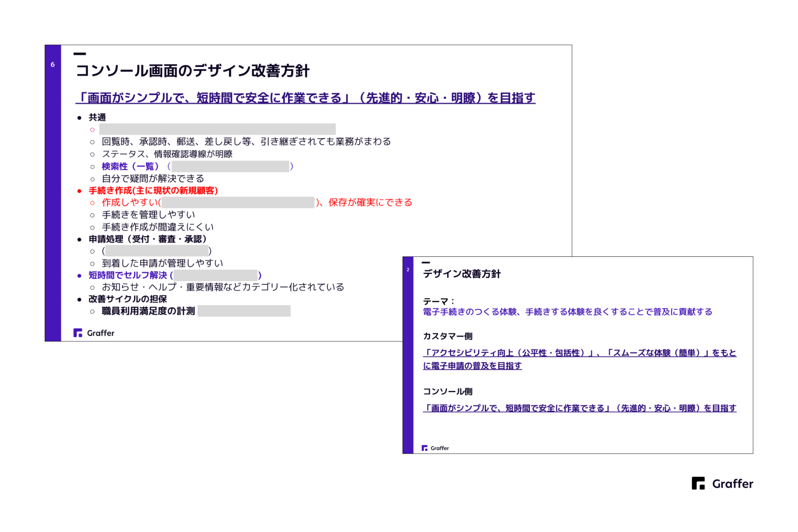Screen dimensions: 798x532
Task: Click the purple heading 短時間でセルフ解決
Action: (128, 275)
